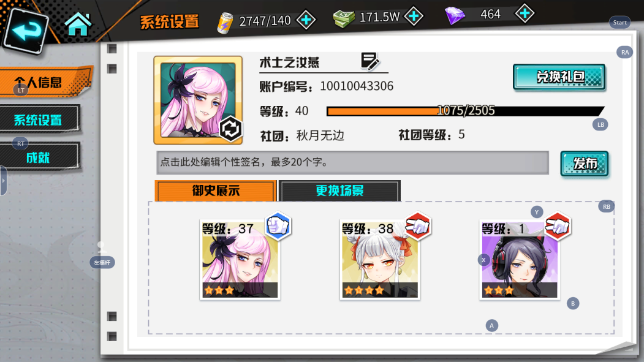Buy gems with plus beside 464
The image size is (644, 362).
pos(525,13)
